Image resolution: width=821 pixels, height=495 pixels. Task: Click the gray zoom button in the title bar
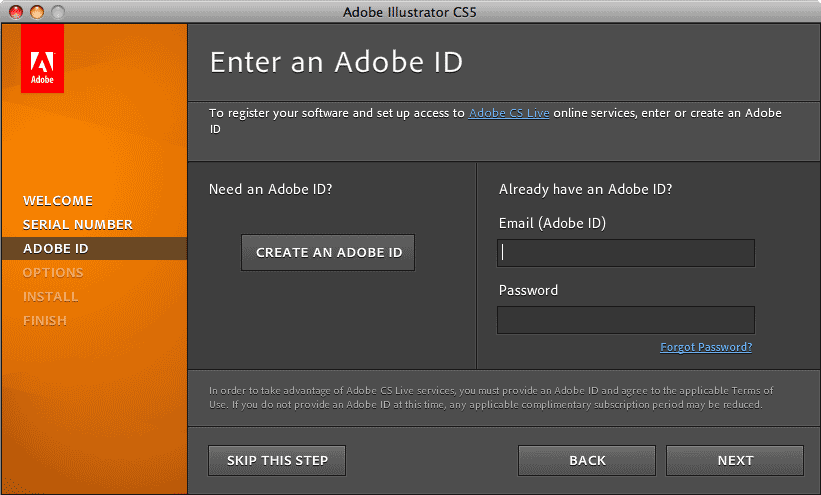58,12
